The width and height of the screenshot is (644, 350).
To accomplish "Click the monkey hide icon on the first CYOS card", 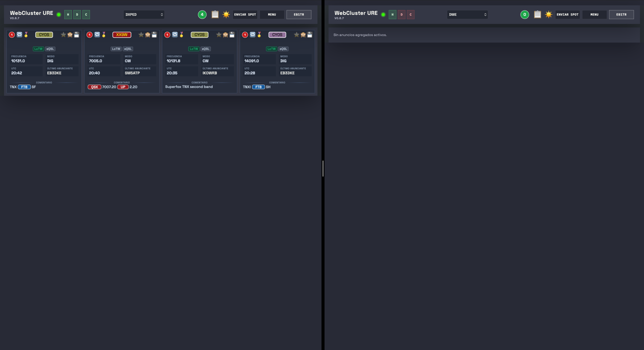I will (x=70, y=35).
